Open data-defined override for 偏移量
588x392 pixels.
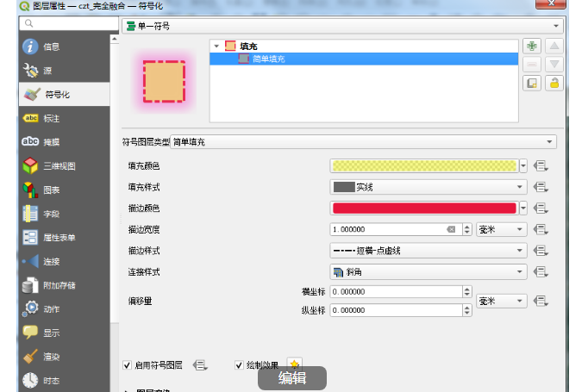[541, 301]
